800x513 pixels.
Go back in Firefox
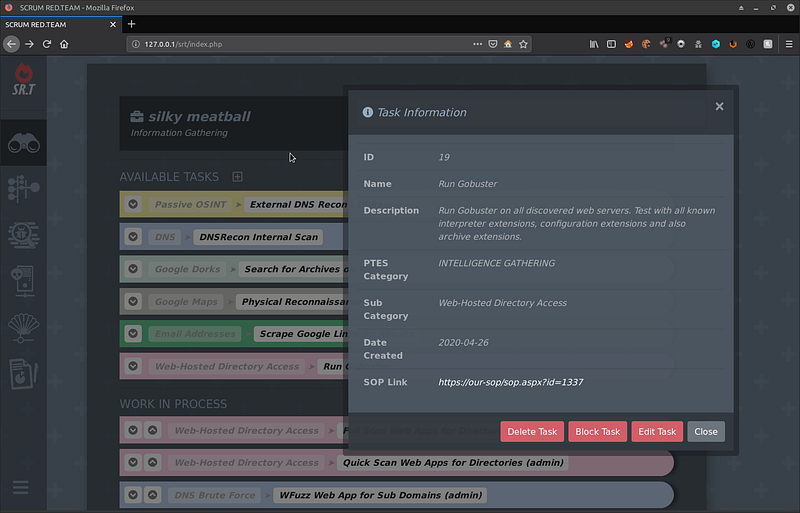click(x=11, y=44)
